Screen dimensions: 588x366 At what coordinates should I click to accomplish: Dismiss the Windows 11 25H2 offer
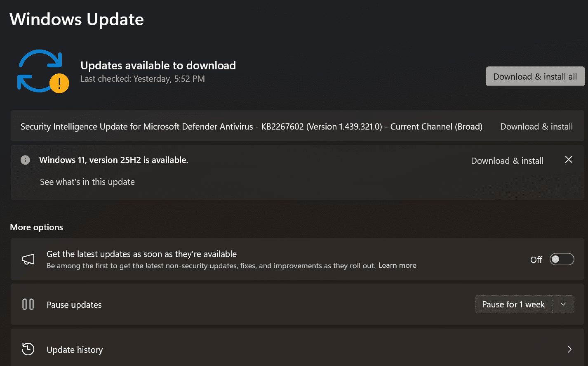point(569,160)
